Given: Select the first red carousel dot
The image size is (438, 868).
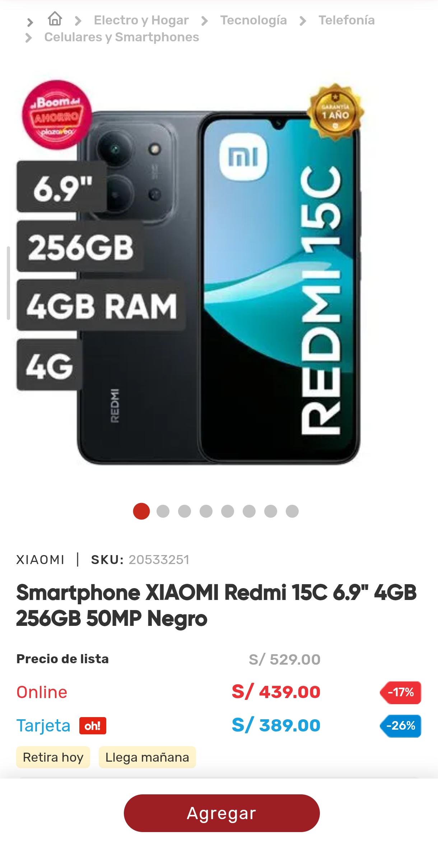Looking at the screenshot, I should pyautogui.click(x=141, y=511).
